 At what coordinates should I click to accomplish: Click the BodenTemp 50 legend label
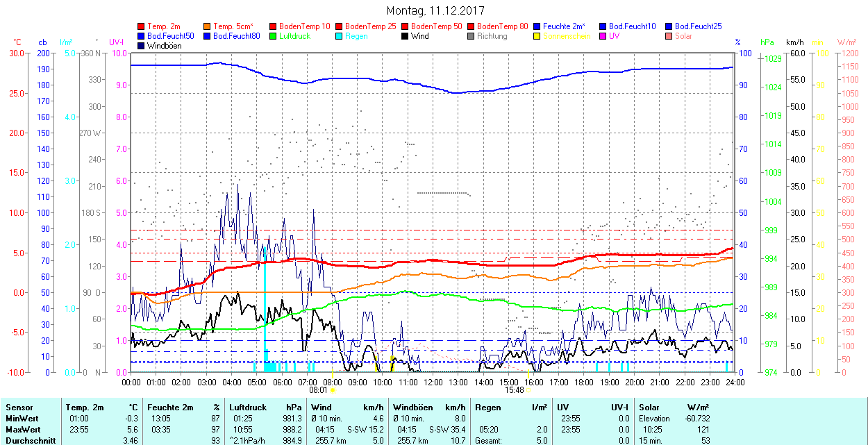coord(437,26)
